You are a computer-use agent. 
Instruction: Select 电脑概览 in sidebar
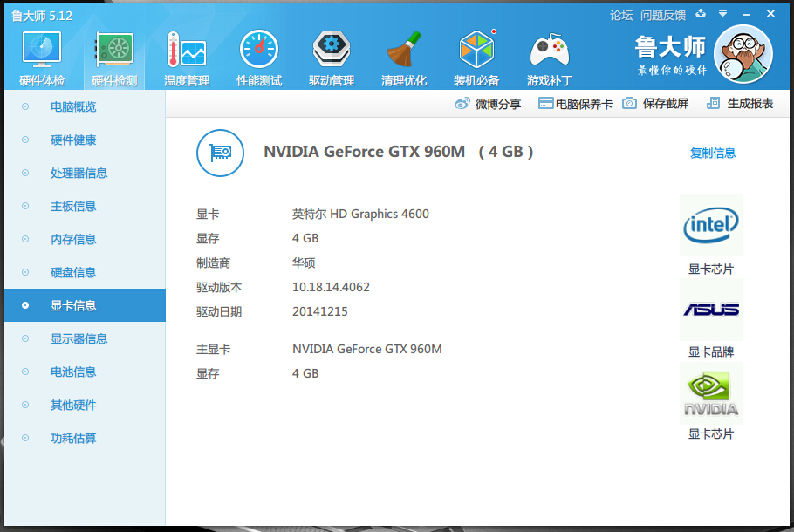point(86,106)
